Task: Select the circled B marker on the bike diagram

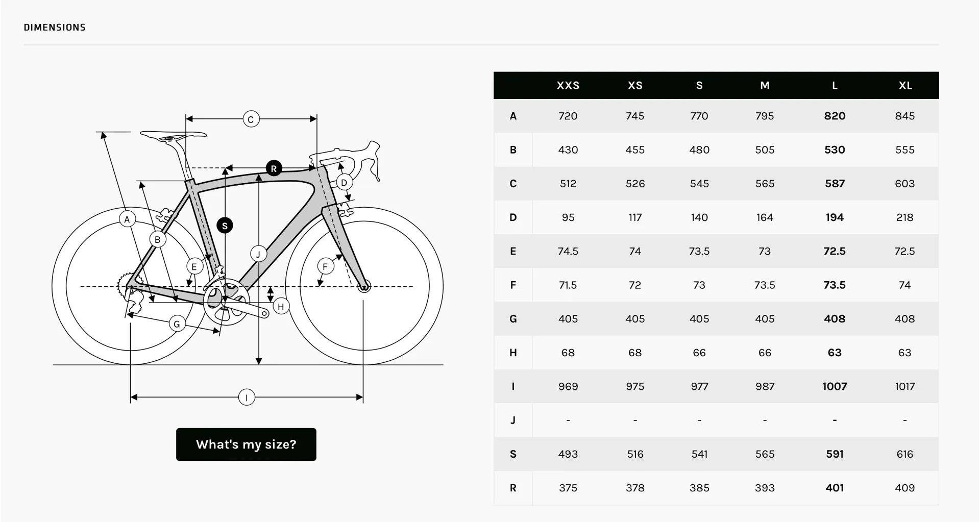Action: pos(158,238)
